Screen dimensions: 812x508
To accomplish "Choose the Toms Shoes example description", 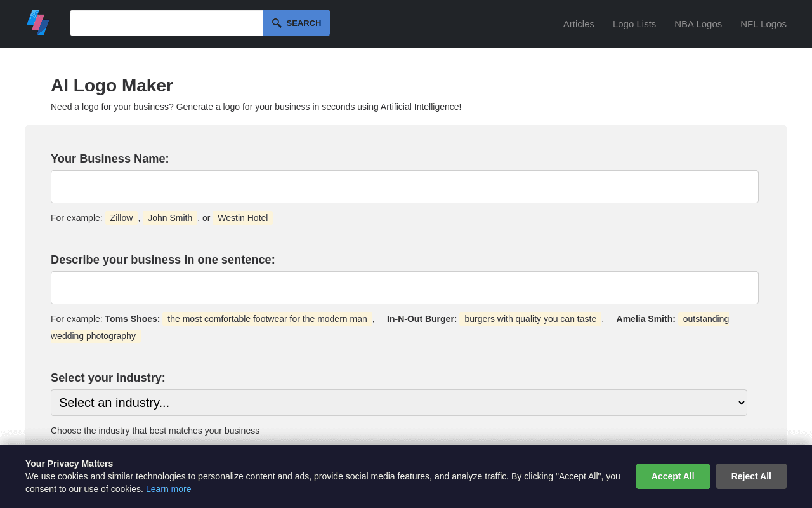I will (x=267, y=319).
